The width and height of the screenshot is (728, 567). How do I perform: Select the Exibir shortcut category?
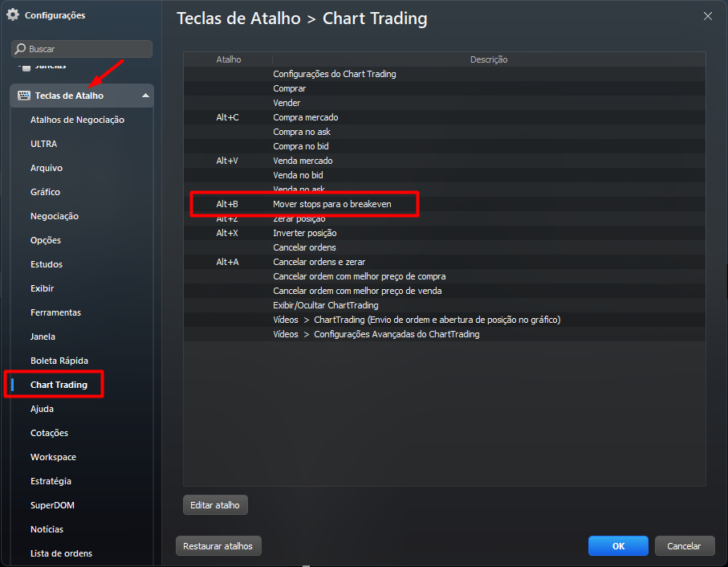[x=43, y=289]
